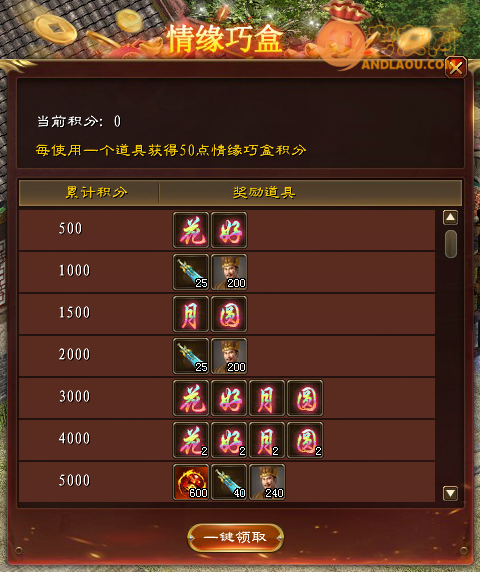Select the general portrait in the 1000 row
Image resolution: width=480 pixels, height=572 pixels.
tap(229, 272)
